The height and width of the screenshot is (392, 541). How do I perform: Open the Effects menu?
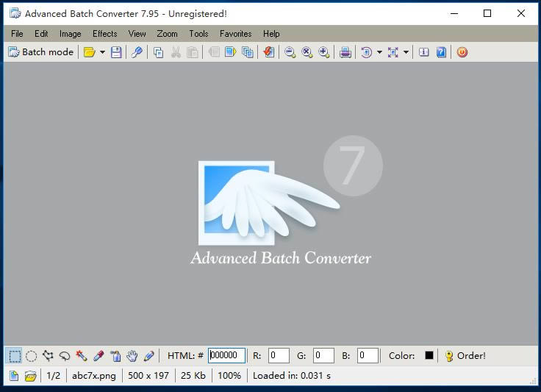pyautogui.click(x=105, y=34)
